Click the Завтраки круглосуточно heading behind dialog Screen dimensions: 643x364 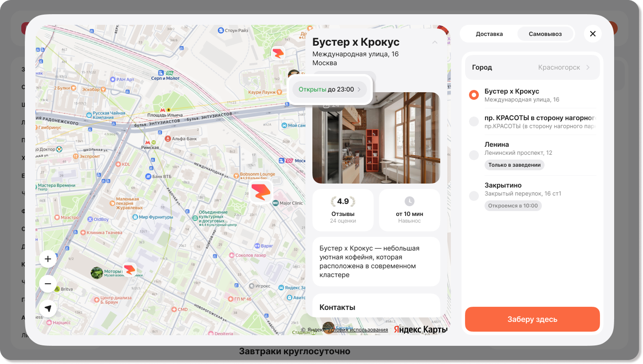pos(295,352)
